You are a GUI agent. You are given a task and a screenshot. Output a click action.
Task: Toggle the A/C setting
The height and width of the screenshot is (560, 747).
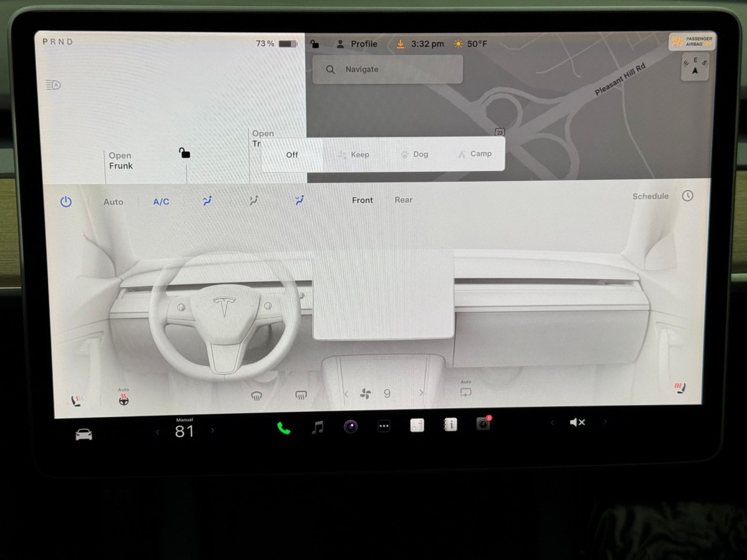[161, 202]
